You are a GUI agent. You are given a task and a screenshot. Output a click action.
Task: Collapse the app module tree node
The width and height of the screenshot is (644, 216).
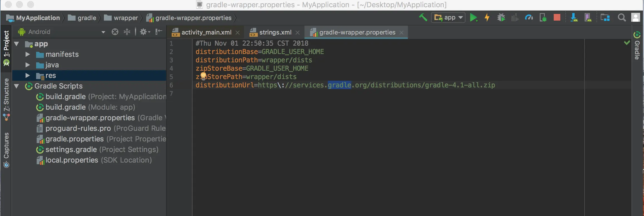(x=17, y=44)
